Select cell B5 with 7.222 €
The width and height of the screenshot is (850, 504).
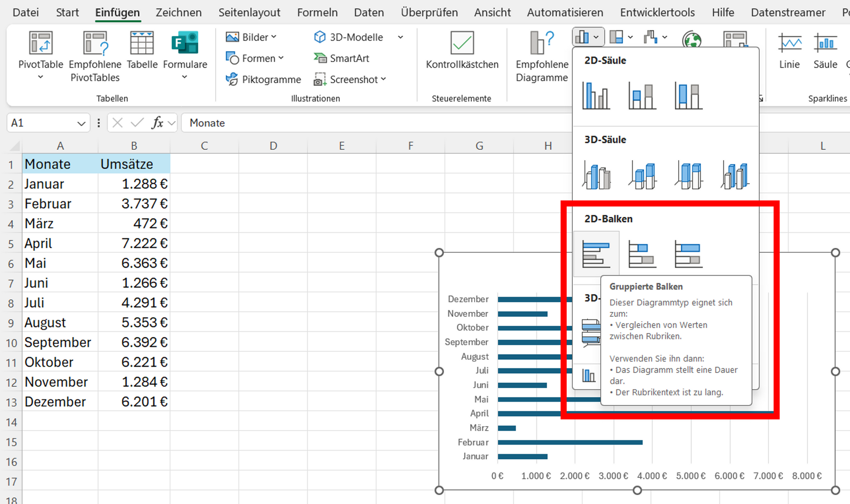134,243
